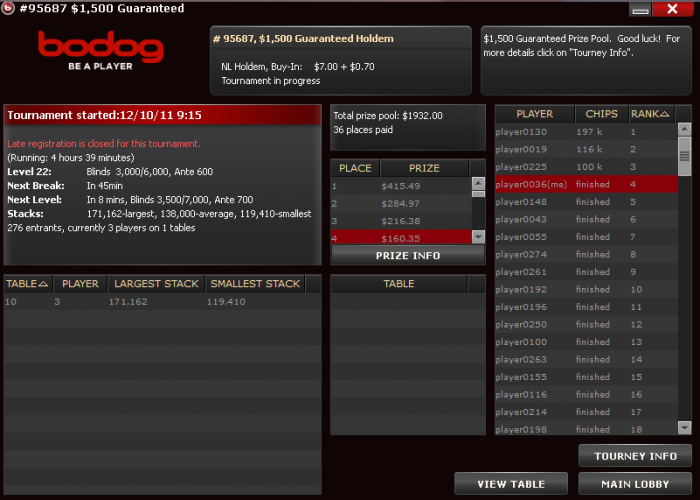Image resolution: width=700 pixels, height=500 pixels.
Task: Click the player list scrollbar thumb
Action: [684, 156]
